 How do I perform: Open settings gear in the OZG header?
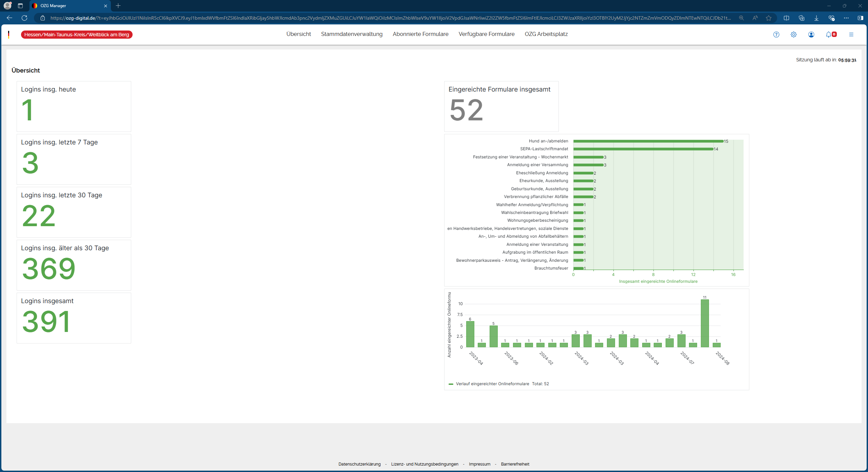coord(793,34)
